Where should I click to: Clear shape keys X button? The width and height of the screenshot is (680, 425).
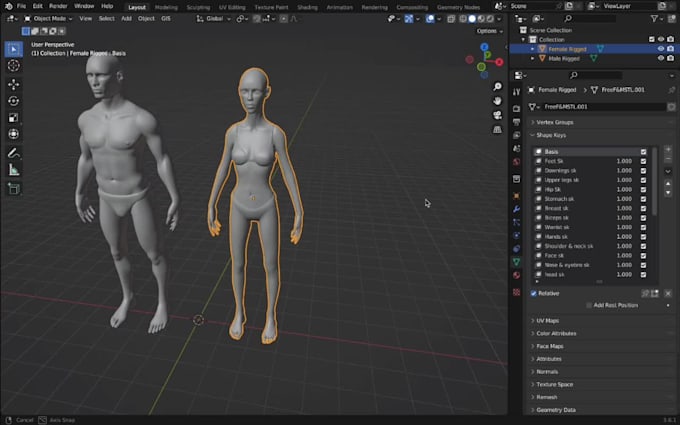tap(668, 294)
